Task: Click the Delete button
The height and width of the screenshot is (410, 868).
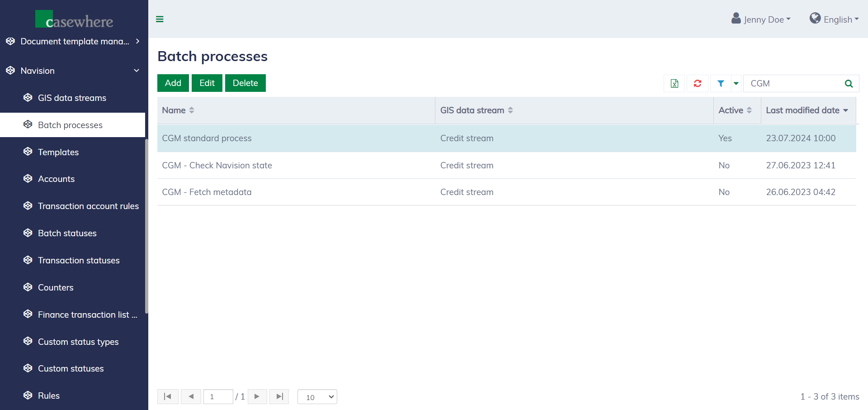Action: click(x=245, y=83)
